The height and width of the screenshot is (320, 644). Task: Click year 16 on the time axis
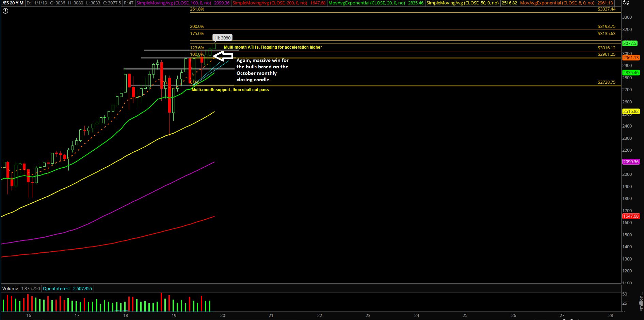coord(29,316)
